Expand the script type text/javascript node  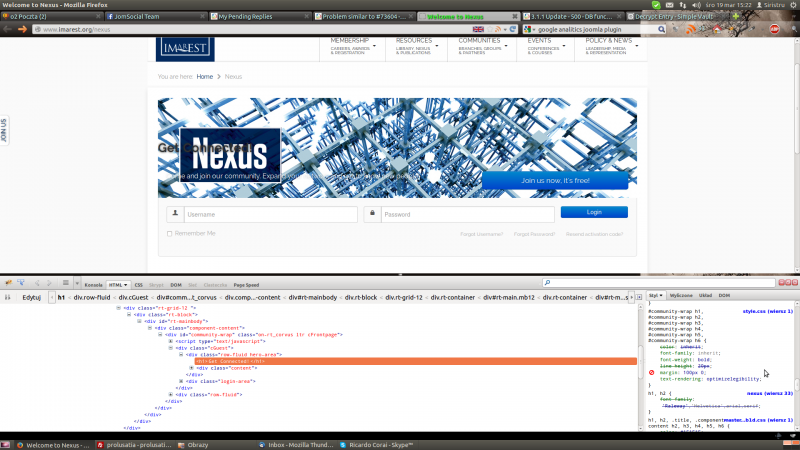(171, 341)
